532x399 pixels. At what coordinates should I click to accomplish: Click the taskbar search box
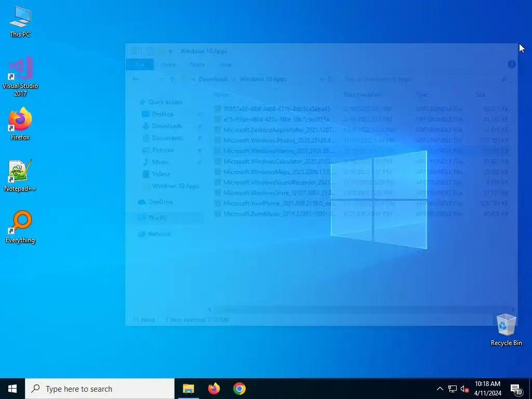pyautogui.click(x=100, y=389)
